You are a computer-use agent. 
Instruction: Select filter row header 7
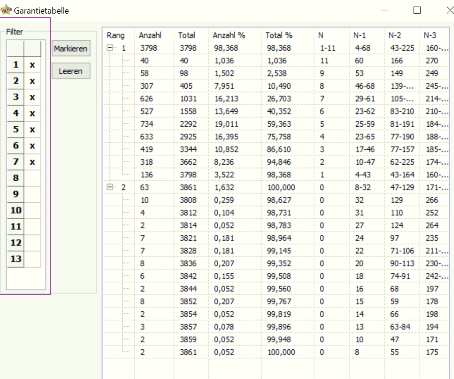[x=15, y=162]
